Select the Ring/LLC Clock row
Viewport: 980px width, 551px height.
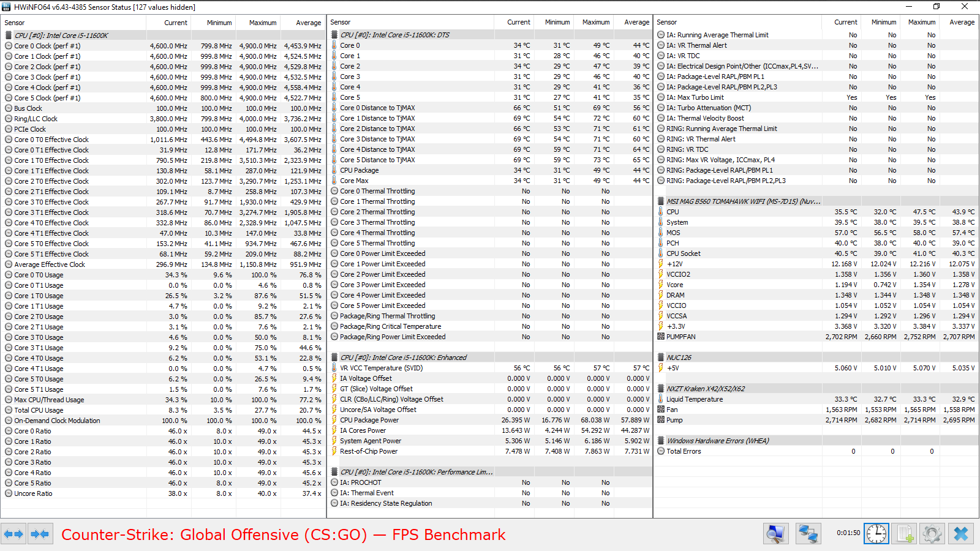[164, 119]
